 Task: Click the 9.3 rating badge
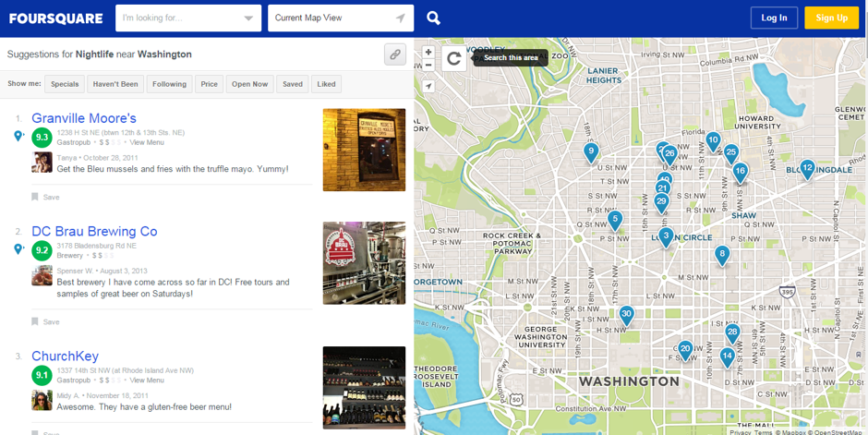coord(42,138)
